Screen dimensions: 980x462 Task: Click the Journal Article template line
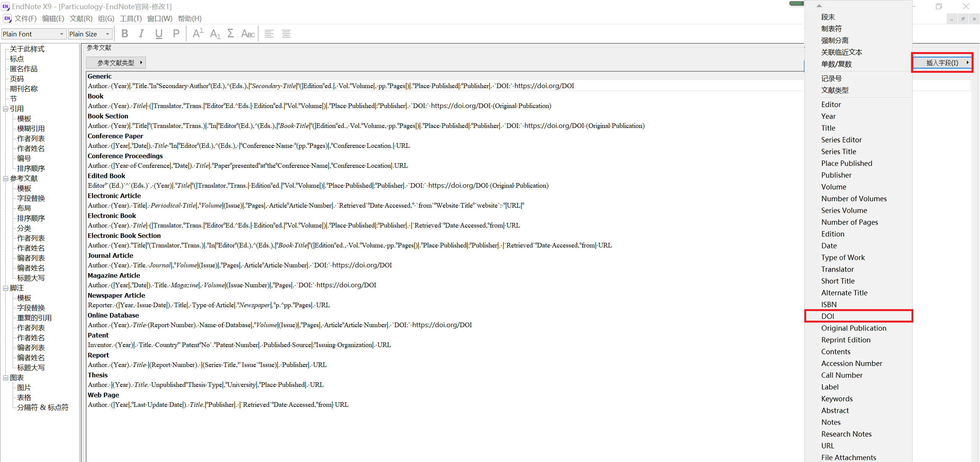(240, 265)
